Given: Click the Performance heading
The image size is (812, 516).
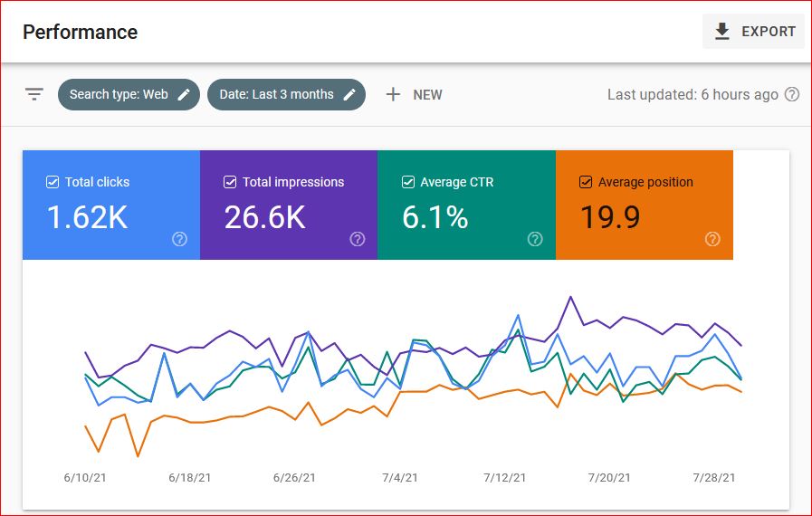Looking at the screenshot, I should pos(80,32).
